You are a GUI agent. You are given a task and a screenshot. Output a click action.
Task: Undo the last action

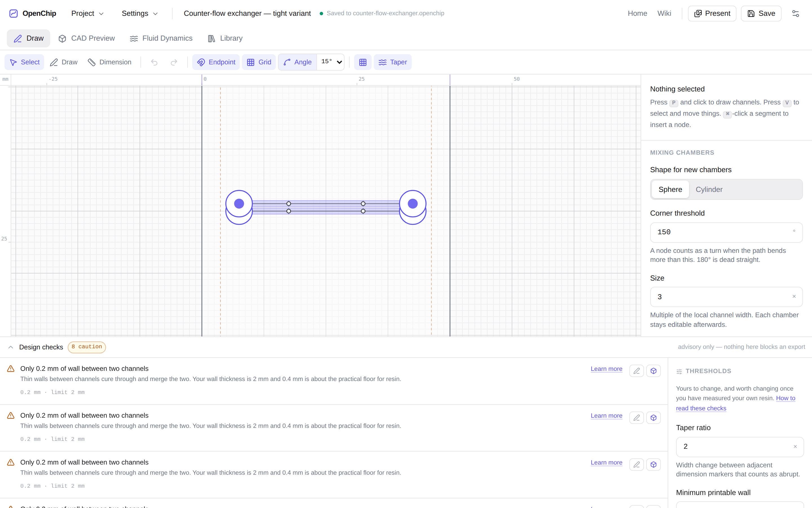[x=154, y=62]
